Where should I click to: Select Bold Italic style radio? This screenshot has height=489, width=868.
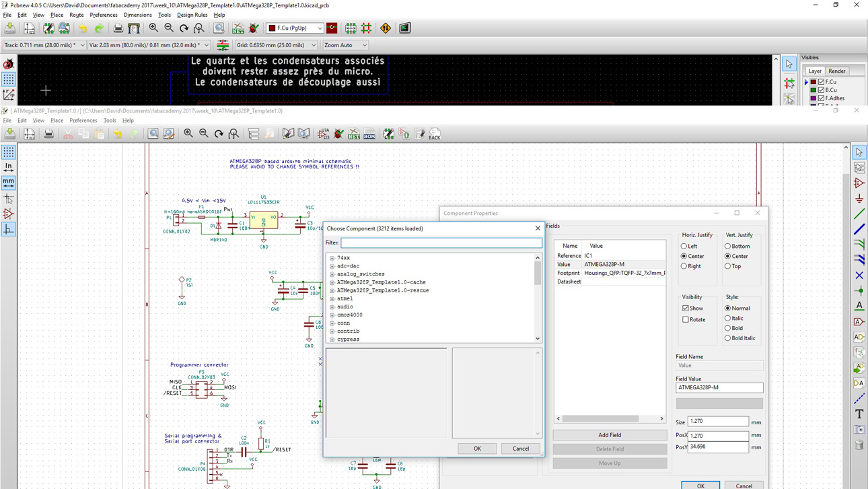click(x=728, y=338)
